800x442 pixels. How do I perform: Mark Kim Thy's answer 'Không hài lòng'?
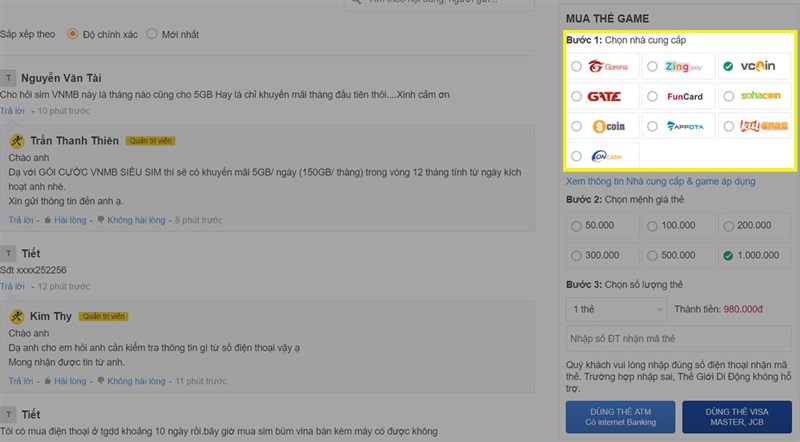131,381
